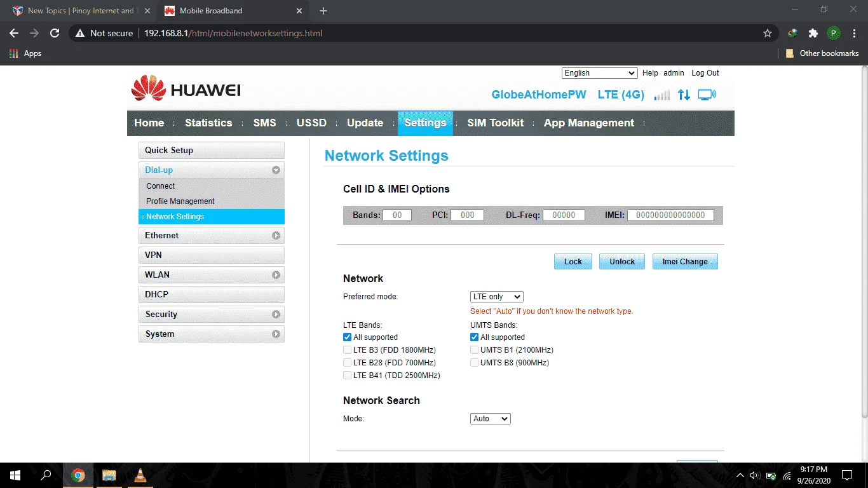868x488 pixels.
Task: Open File Explorer from the taskbar
Action: (109, 475)
